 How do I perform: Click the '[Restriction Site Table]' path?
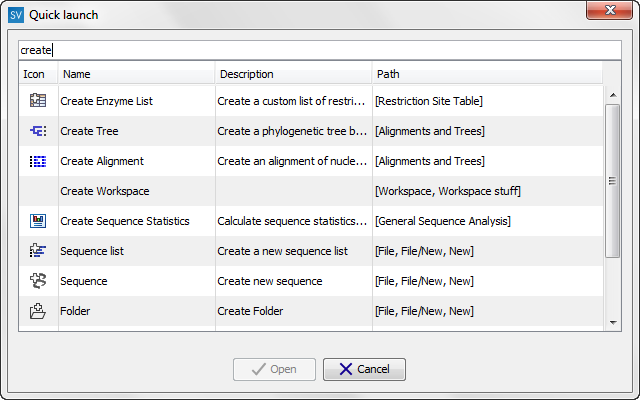(x=429, y=101)
